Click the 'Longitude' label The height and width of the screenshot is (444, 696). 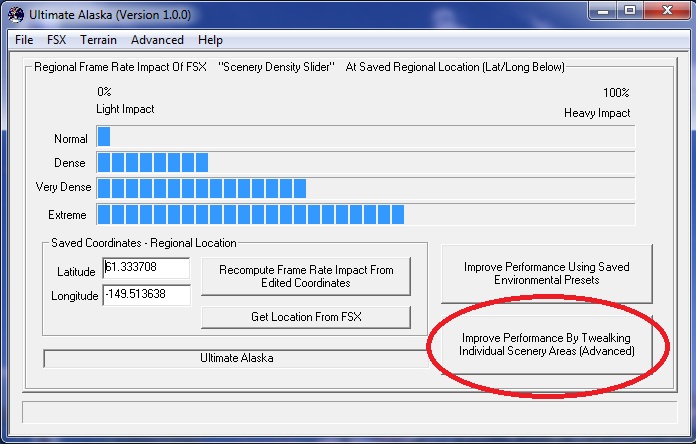(75, 296)
